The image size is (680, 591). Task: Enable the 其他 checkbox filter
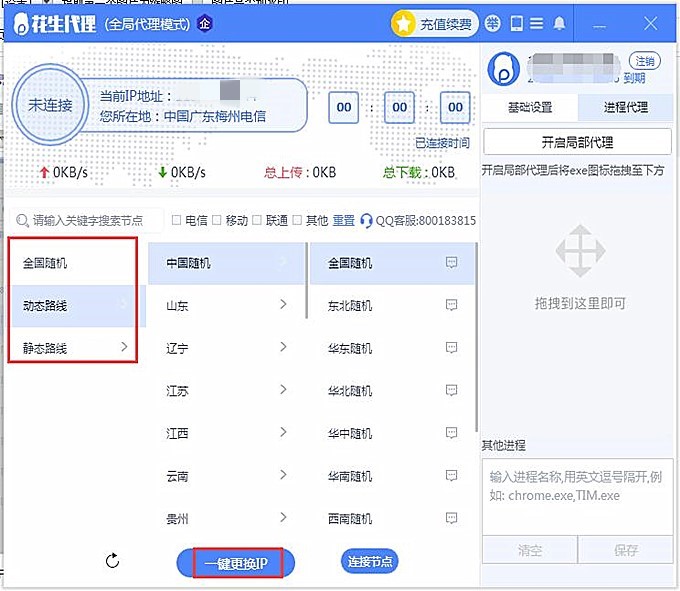297,220
